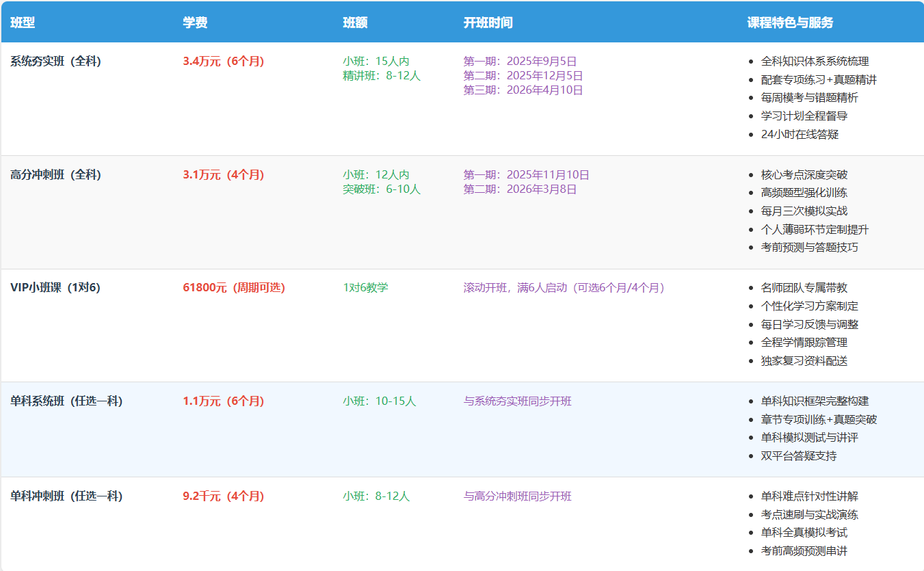This screenshot has height=571, width=924.
Task: Click the 单科冲刺班（任选一科） row title
Action: [x=66, y=496]
